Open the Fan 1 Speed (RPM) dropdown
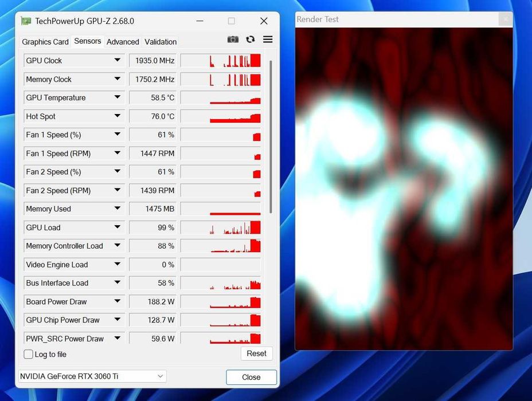 pyautogui.click(x=118, y=153)
